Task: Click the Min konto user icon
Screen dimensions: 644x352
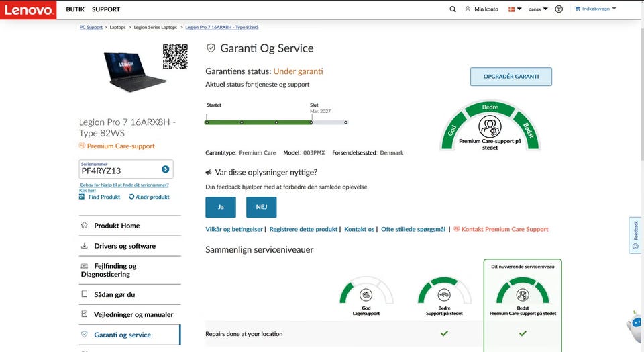Action: [468, 9]
